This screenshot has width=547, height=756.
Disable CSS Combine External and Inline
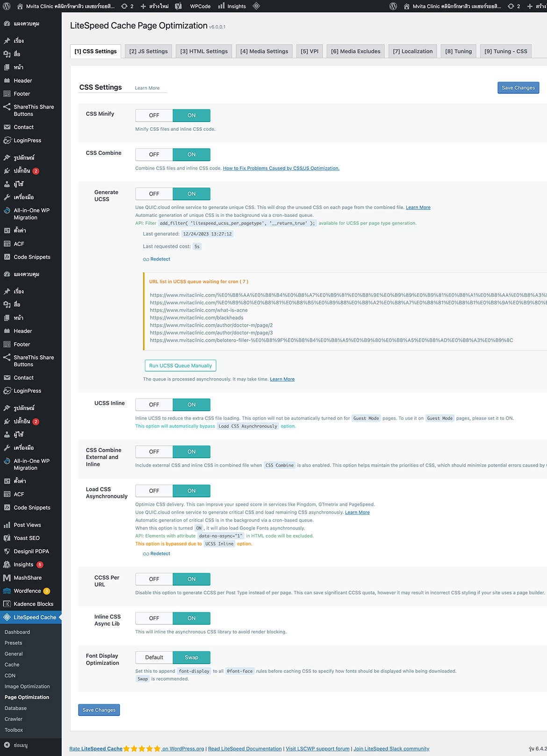(x=154, y=452)
